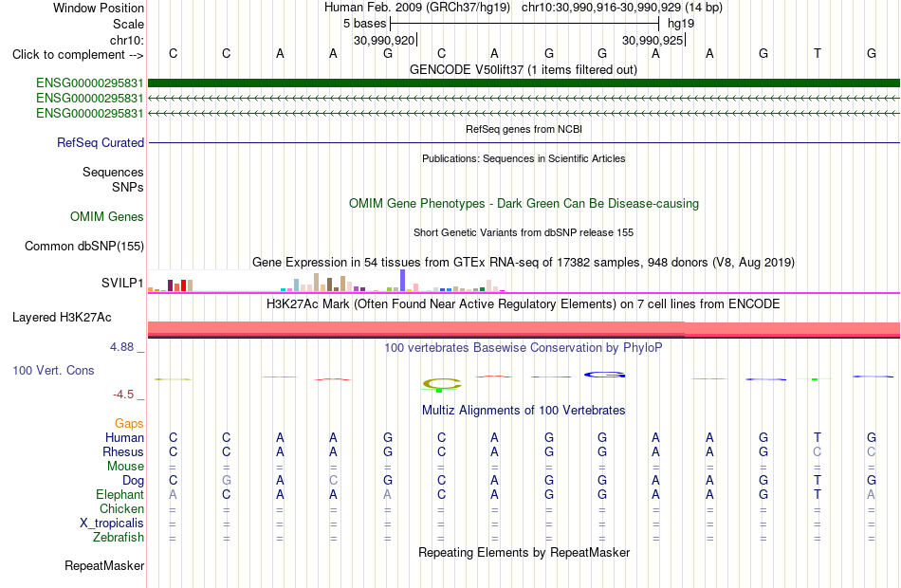Click the Scale label
Viewport: 901px width, 588px height.
click(x=128, y=24)
